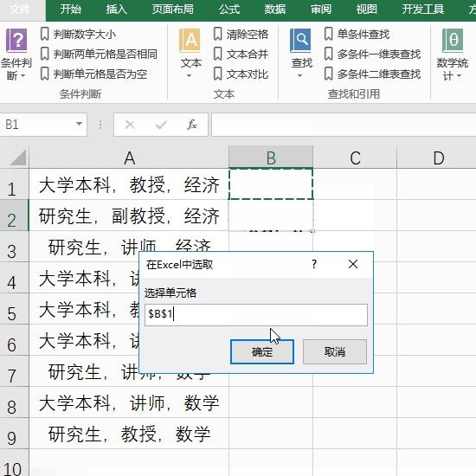476x476 pixels.
Task: Switch to the 插入 tab
Action: 117,10
